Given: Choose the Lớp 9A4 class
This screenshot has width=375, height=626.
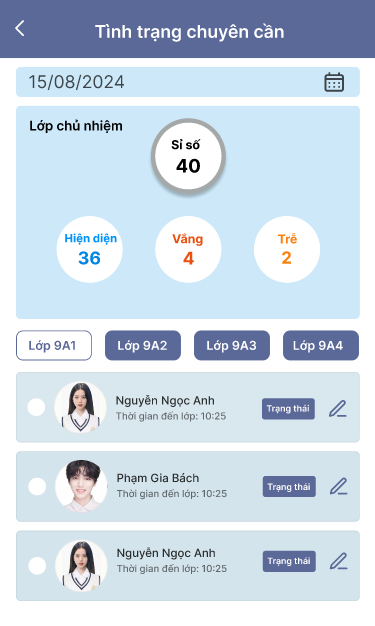Looking at the screenshot, I should [x=321, y=345].
